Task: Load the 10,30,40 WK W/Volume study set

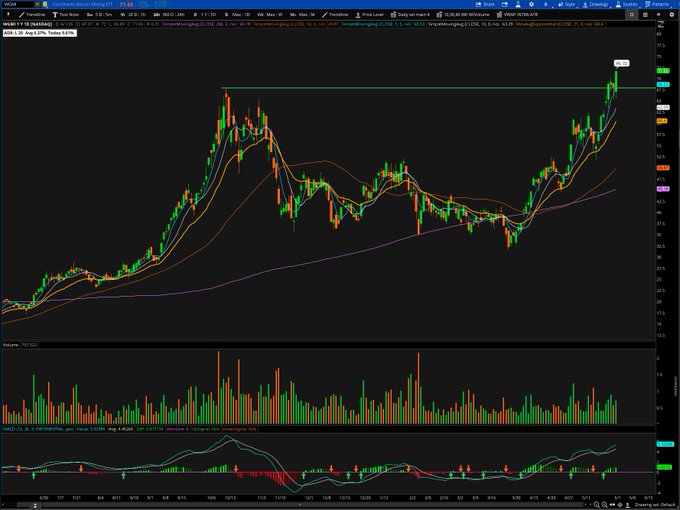Action: tap(463, 14)
